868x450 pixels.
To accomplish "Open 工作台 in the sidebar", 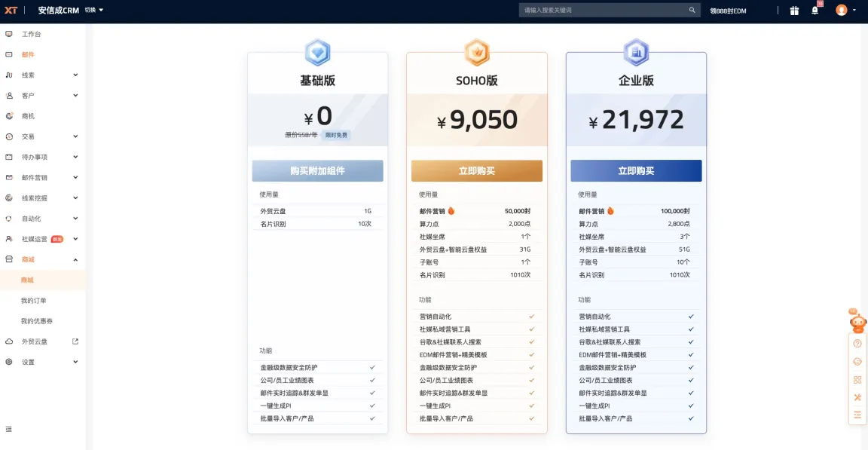I will coord(31,35).
